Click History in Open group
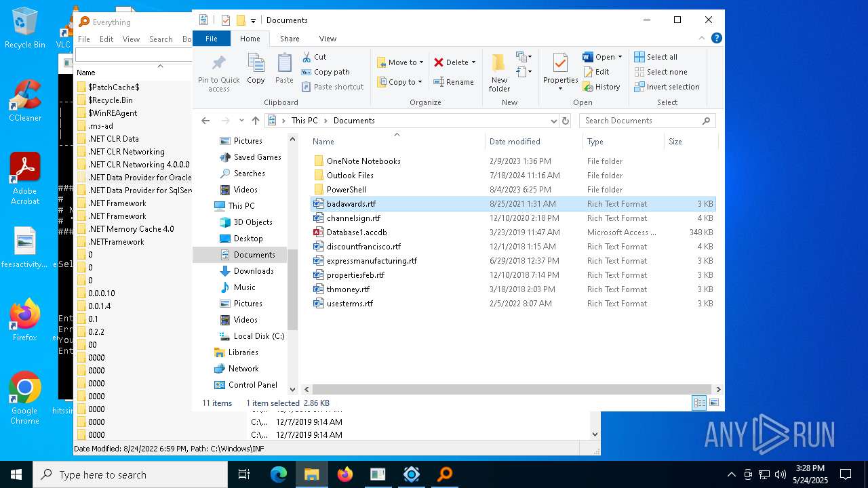The image size is (868, 488). point(601,87)
